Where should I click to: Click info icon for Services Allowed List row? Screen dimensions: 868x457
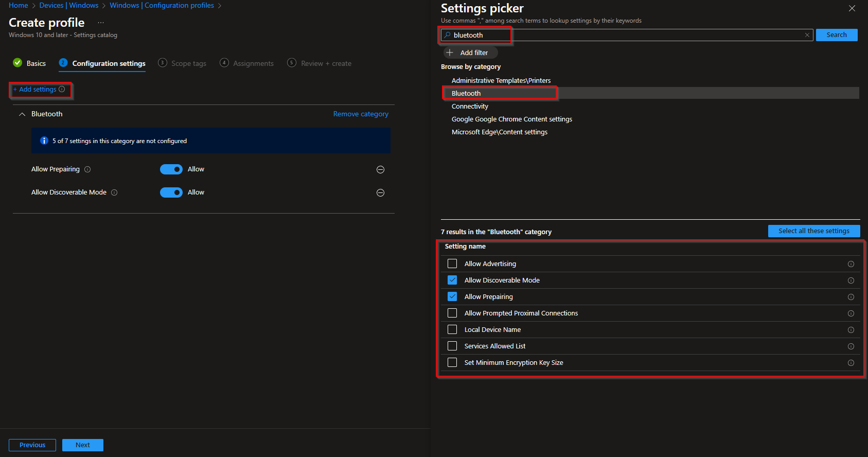851,346
